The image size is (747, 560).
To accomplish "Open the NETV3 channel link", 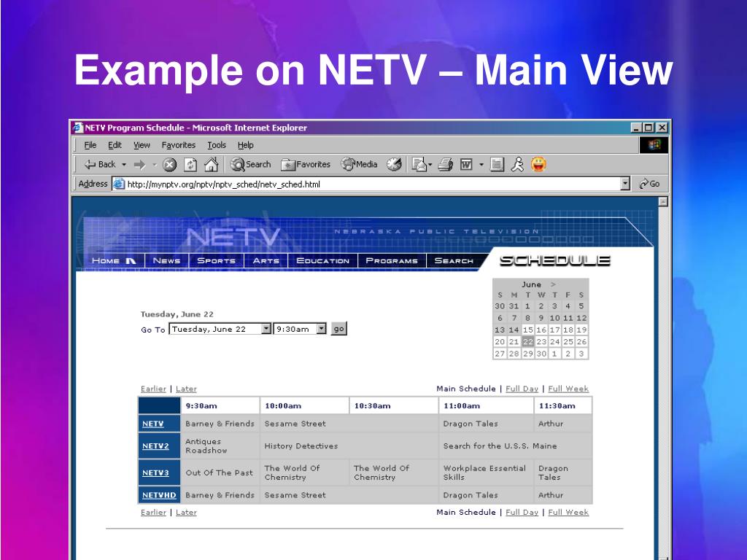I will pyautogui.click(x=155, y=472).
